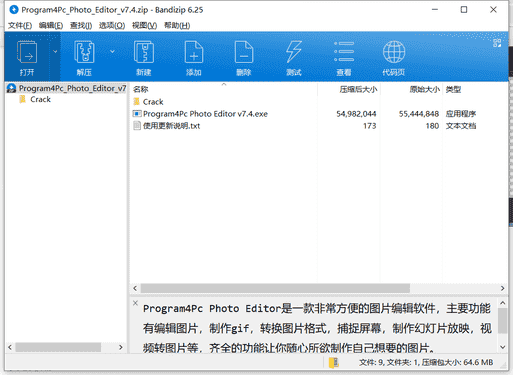513x375 pixels.
Task: Open the 选项(O) menu
Action: [x=112, y=26]
